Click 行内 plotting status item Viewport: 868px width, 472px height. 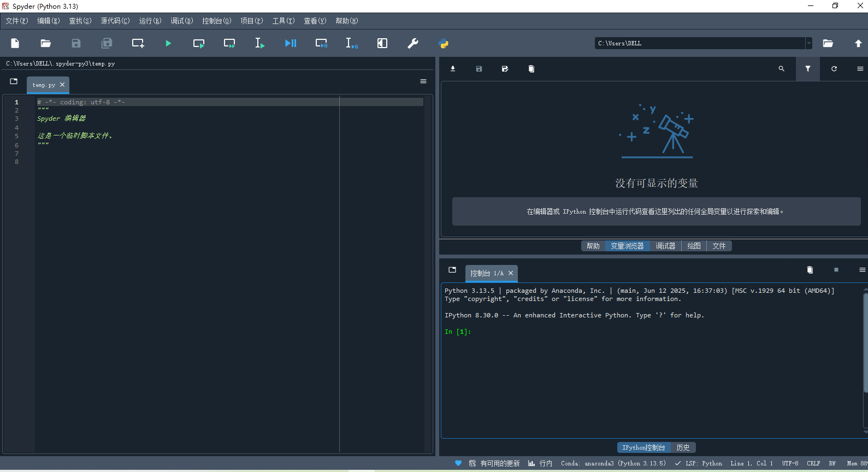click(x=540, y=463)
